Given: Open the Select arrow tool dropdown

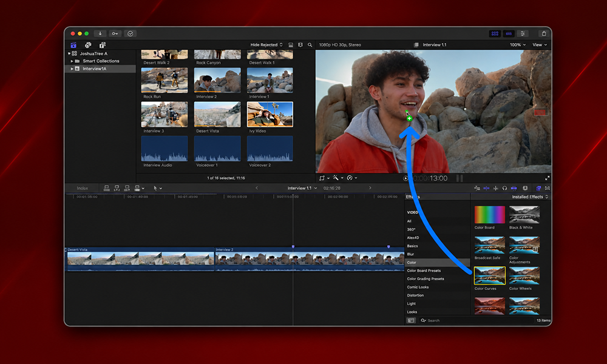Looking at the screenshot, I should click(158, 189).
